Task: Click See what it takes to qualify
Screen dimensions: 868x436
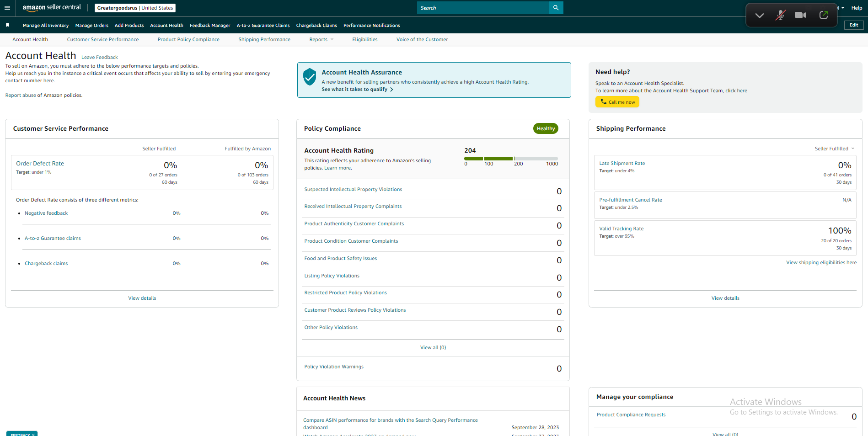Action: 357,90
